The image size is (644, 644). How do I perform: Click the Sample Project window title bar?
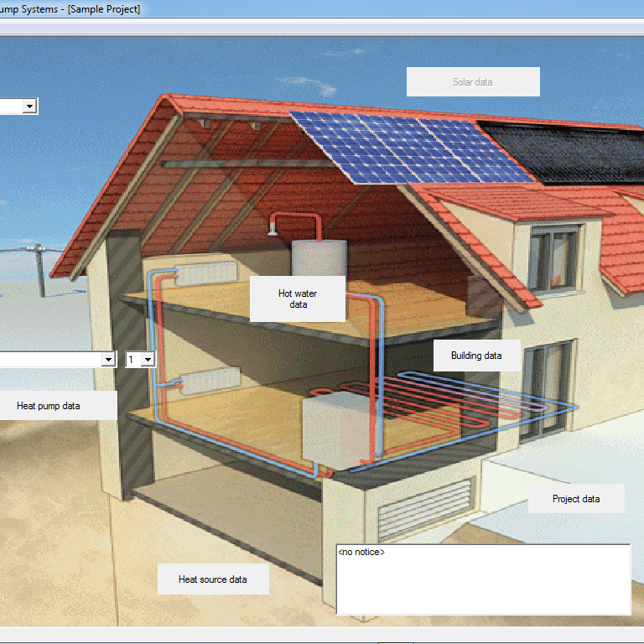tap(252, 9)
